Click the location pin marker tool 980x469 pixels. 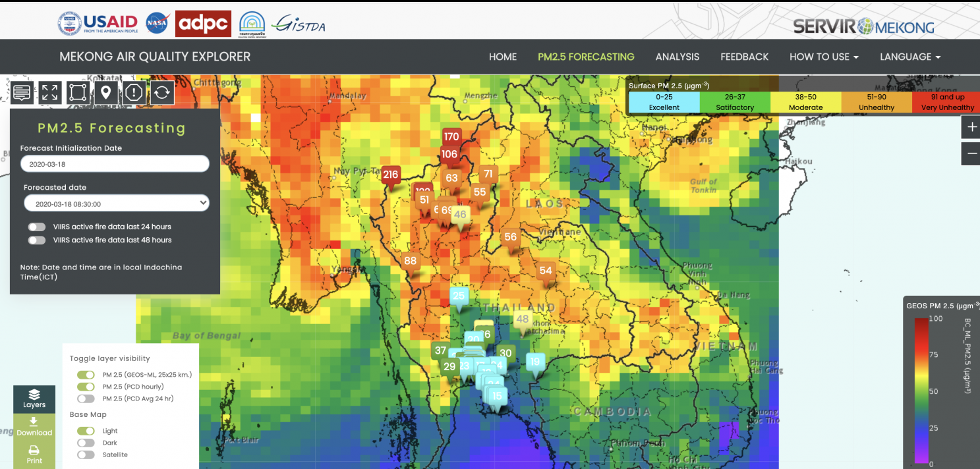[x=106, y=92]
